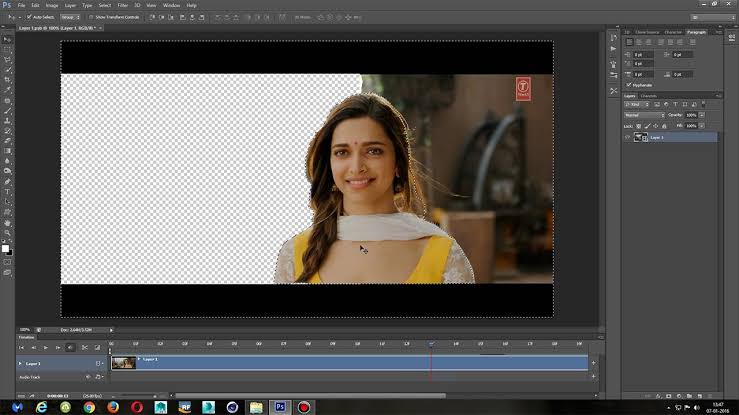The width and height of the screenshot is (739, 415).
Task: Switch to the Character tab
Action: tap(673, 32)
